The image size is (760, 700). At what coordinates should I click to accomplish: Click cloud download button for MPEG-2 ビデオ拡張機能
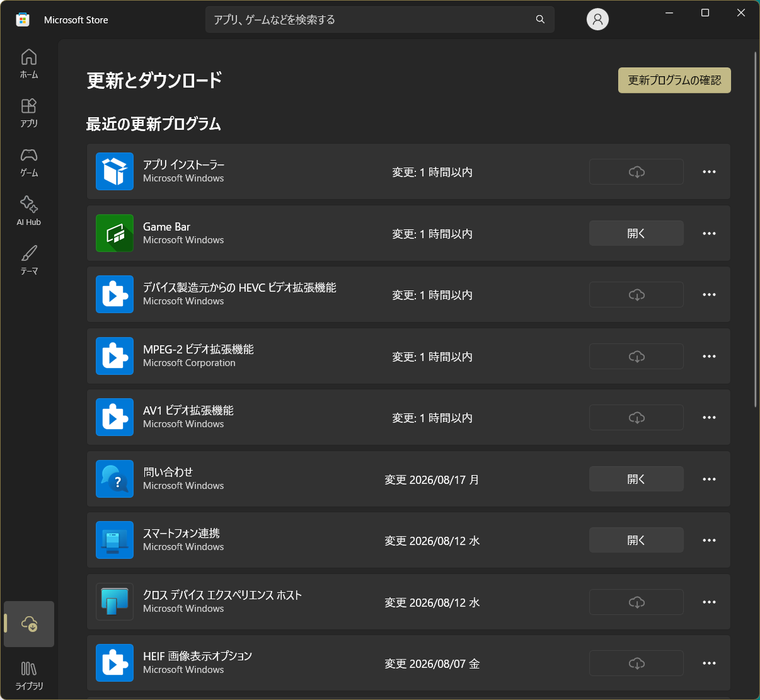click(x=636, y=356)
